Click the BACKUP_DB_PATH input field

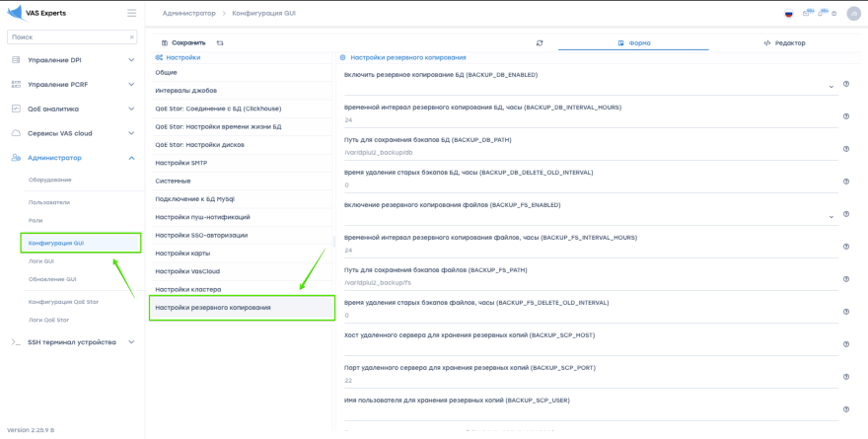coord(587,152)
